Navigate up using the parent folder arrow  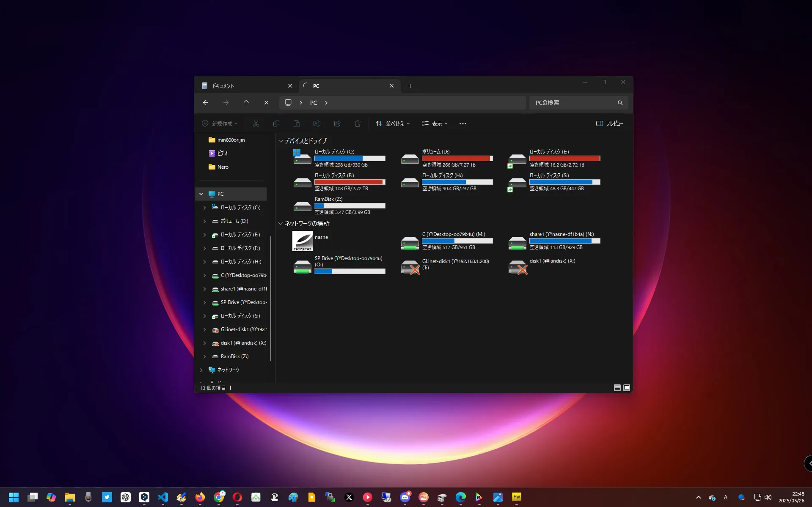246,102
